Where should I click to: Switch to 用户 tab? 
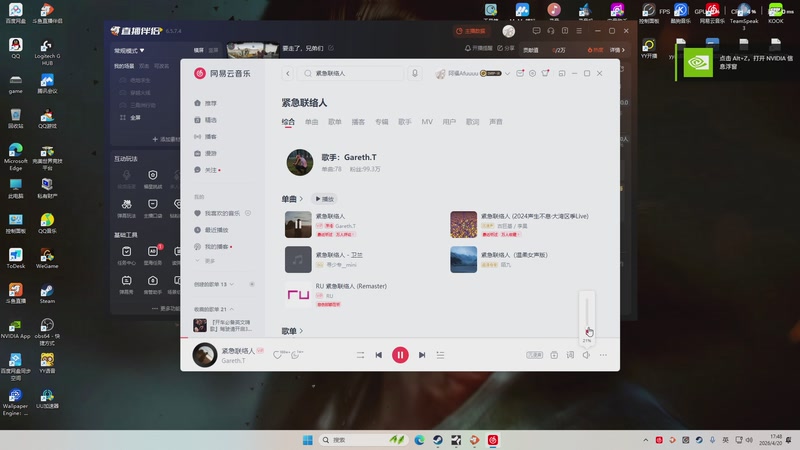(x=449, y=122)
